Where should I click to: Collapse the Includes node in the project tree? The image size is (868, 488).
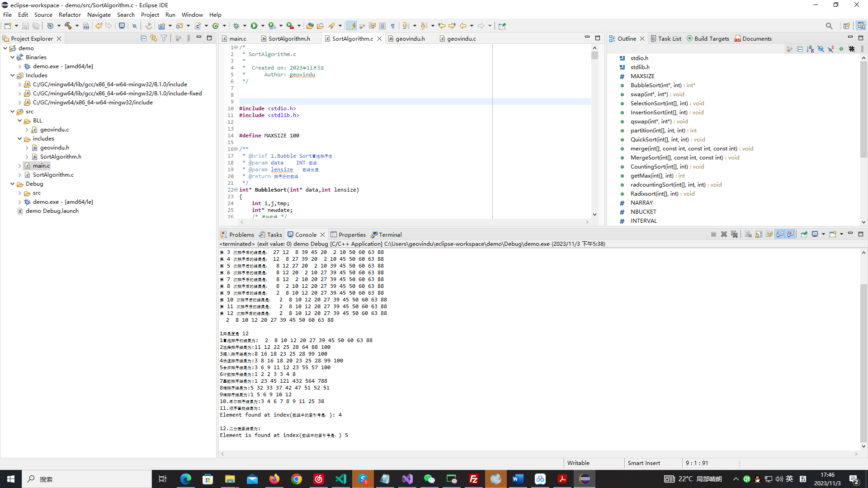coord(12,75)
